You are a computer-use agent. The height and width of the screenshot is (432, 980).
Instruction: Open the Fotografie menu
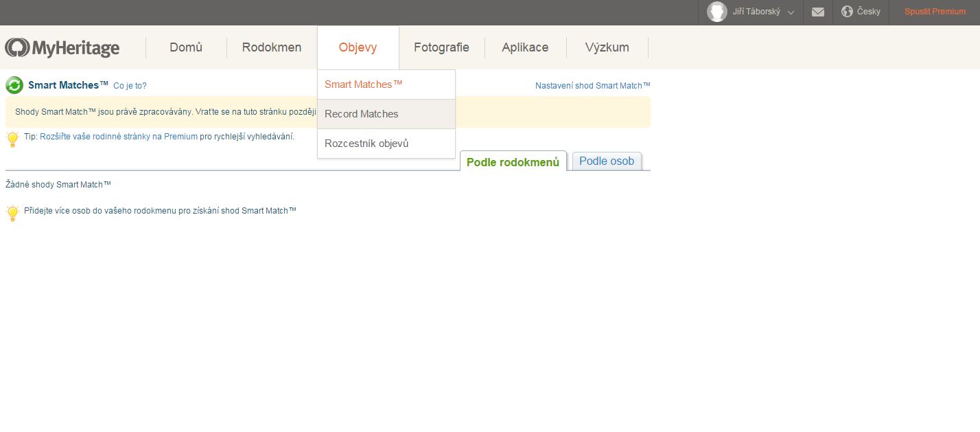click(x=441, y=47)
